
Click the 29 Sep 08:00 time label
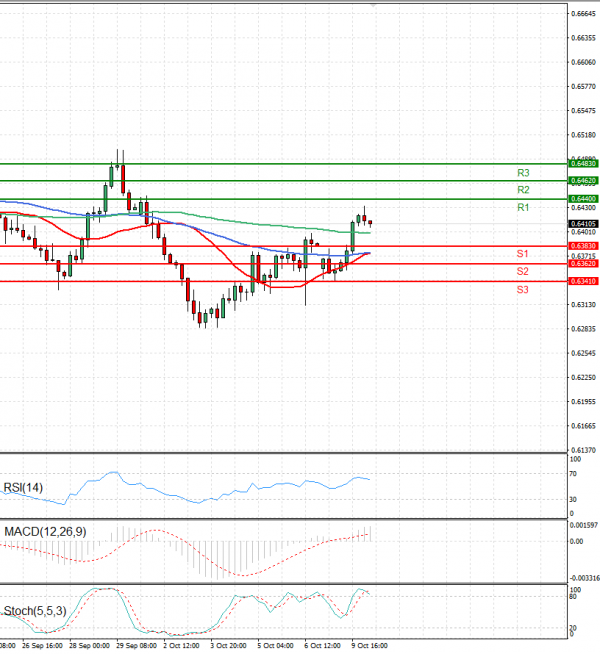coord(137,646)
